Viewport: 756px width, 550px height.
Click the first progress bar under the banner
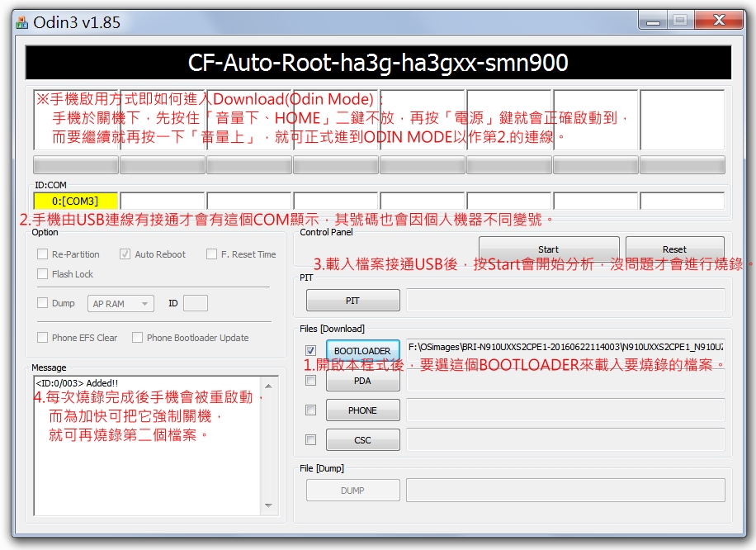point(76,165)
